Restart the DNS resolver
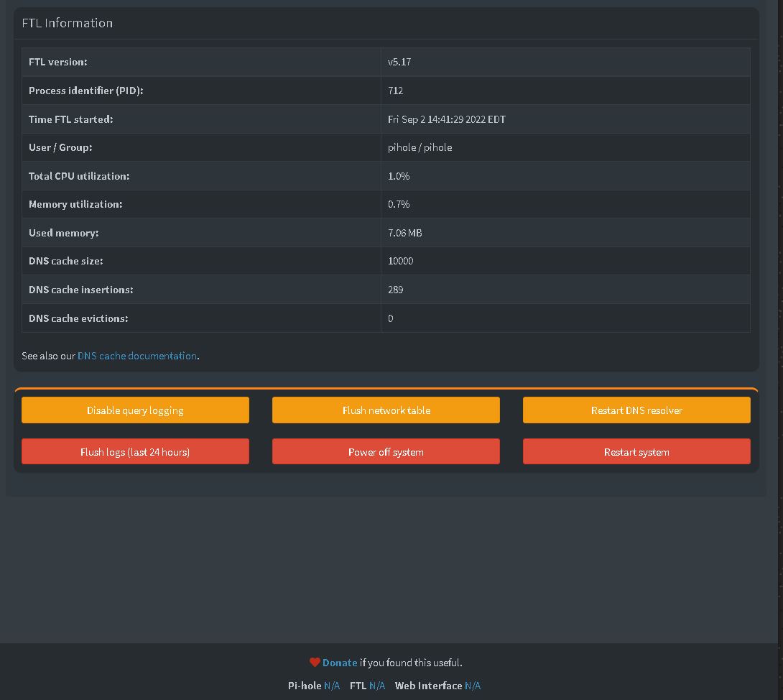This screenshot has width=783, height=700. (636, 410)
